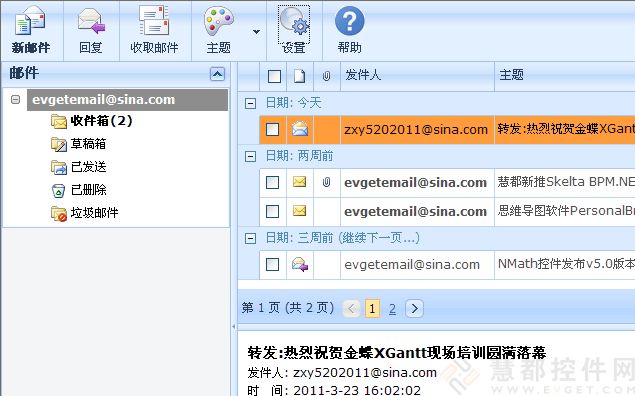Viewport: 635px width, 396px height.
Task: Open the 主题 theme dropdown arrow
Action: click(256, 32)
